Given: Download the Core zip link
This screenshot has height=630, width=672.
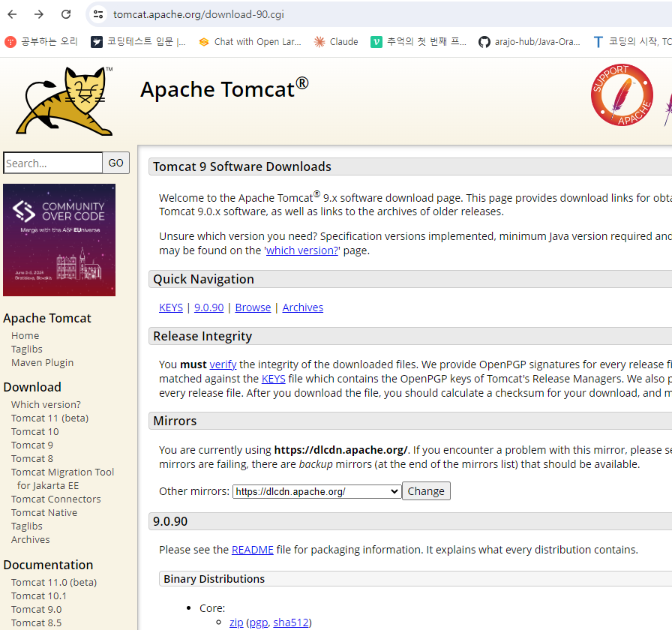Looking at the screenshot, I should pos(236,622).
